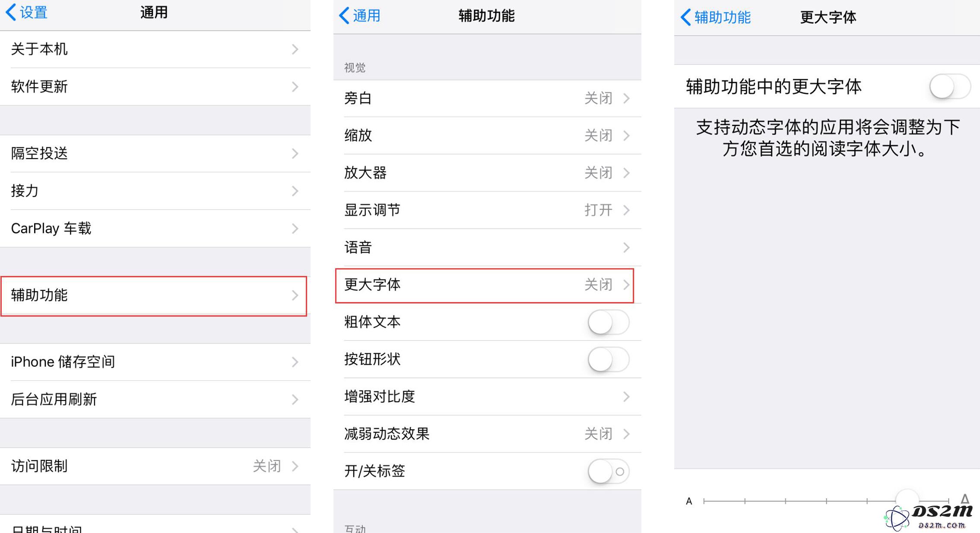Toggle the 开/关标签 switch
This screenshot has height=533, width=980.
pyautogui.click(x=608, y=471)
